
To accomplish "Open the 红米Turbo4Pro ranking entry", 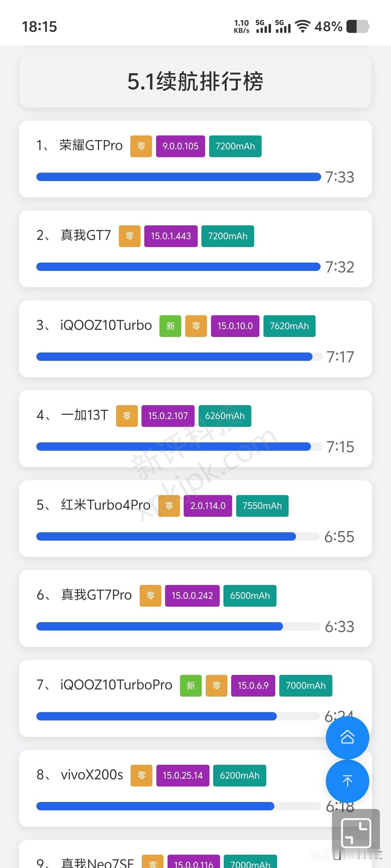I will coord(195,518).
